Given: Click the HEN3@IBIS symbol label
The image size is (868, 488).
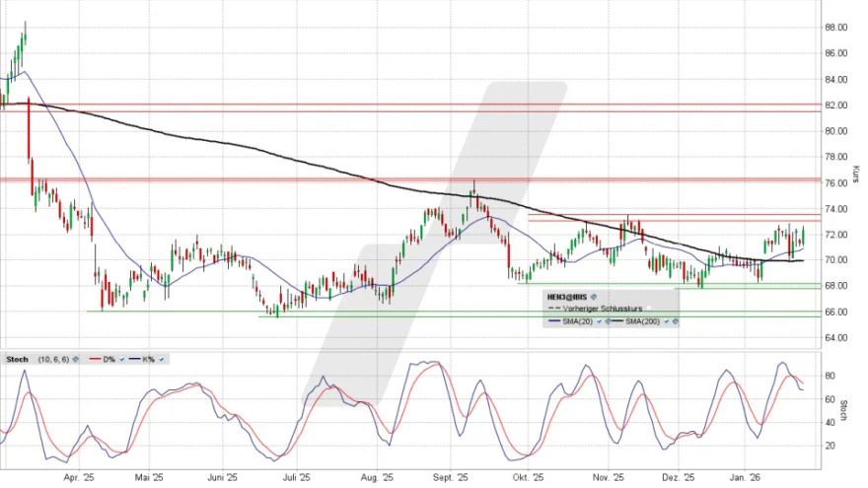Looking at the screenshot, I should [x=568, y=296].
